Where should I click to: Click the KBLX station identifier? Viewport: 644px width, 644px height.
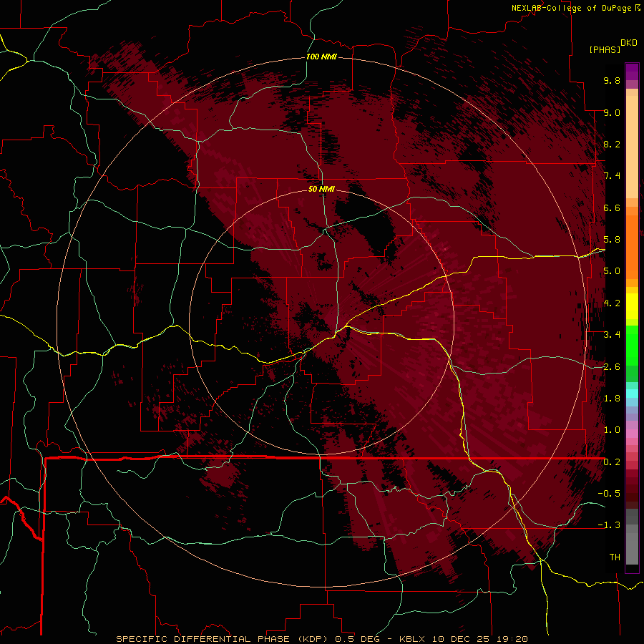tap(414, 639)
